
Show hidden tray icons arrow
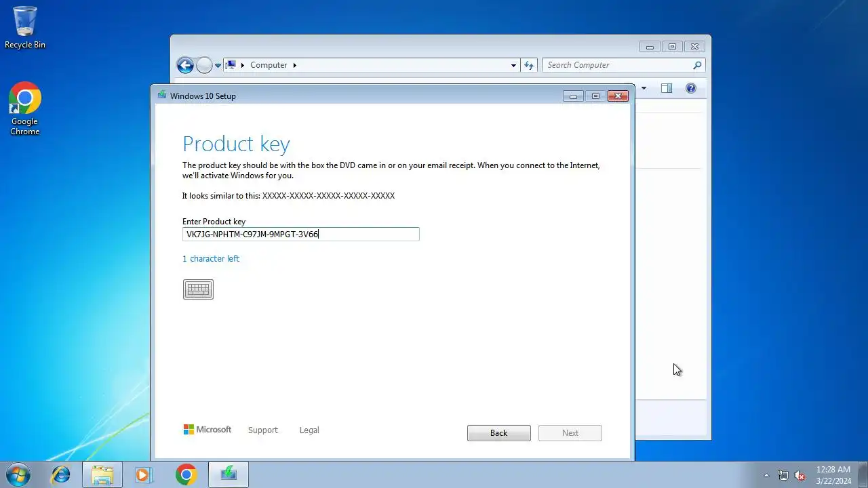(x=767, y=475)
